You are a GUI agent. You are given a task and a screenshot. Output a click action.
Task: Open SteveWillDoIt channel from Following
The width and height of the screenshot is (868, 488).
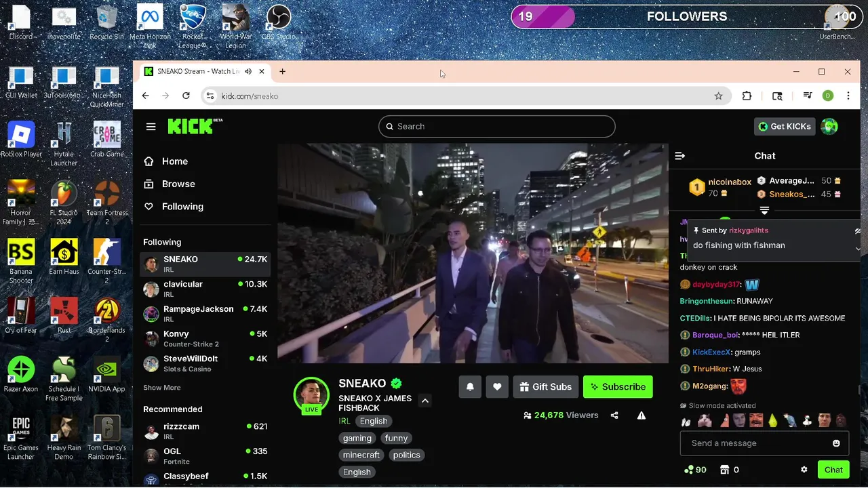point(205,363)
